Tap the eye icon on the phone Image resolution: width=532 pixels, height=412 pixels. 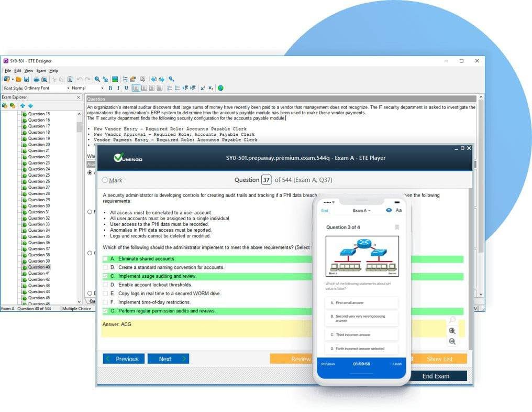point(389,210)
